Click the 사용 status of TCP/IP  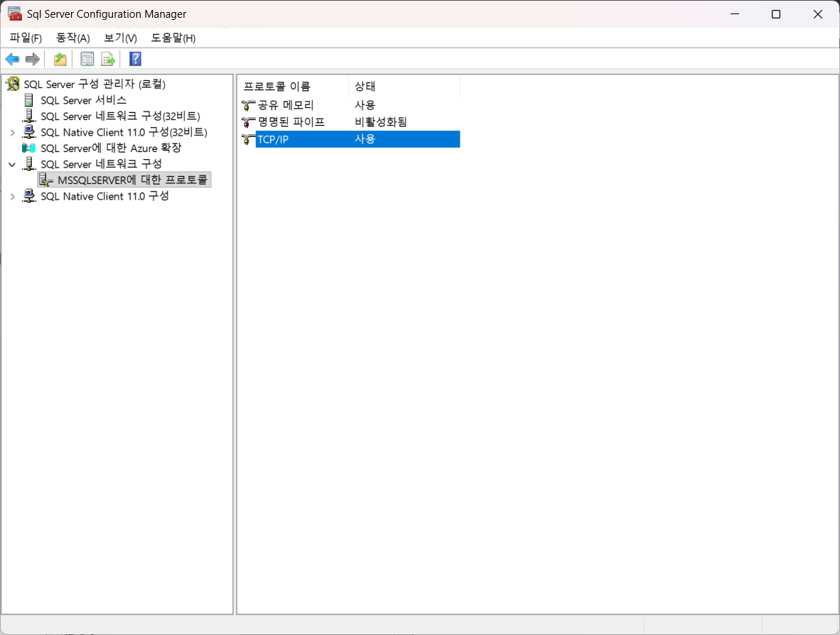pyautogui.click(x=365, y=139)
